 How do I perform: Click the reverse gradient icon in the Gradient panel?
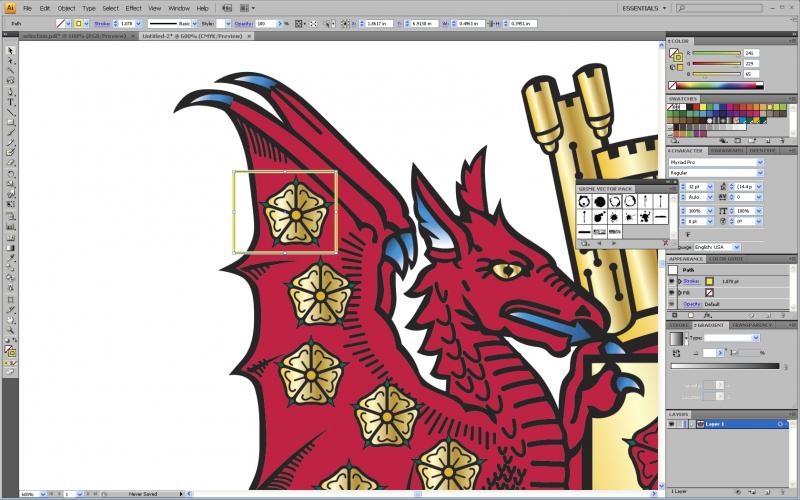click(x=677, y=353)
